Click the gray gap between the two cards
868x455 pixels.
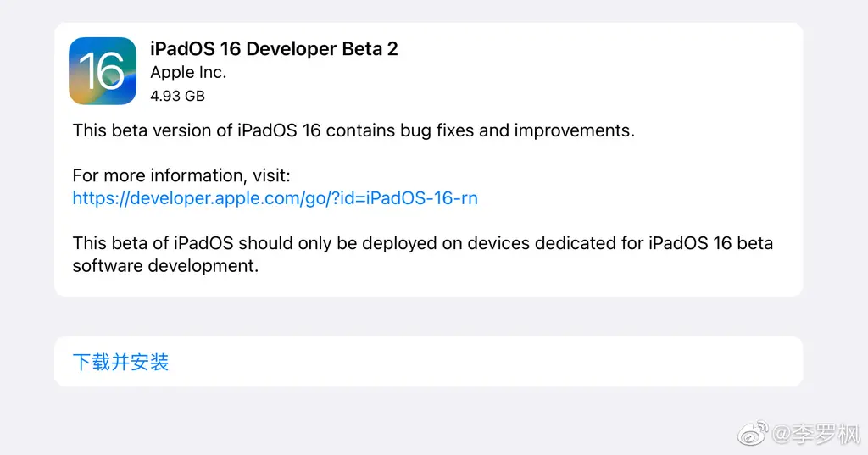point(428,316)
